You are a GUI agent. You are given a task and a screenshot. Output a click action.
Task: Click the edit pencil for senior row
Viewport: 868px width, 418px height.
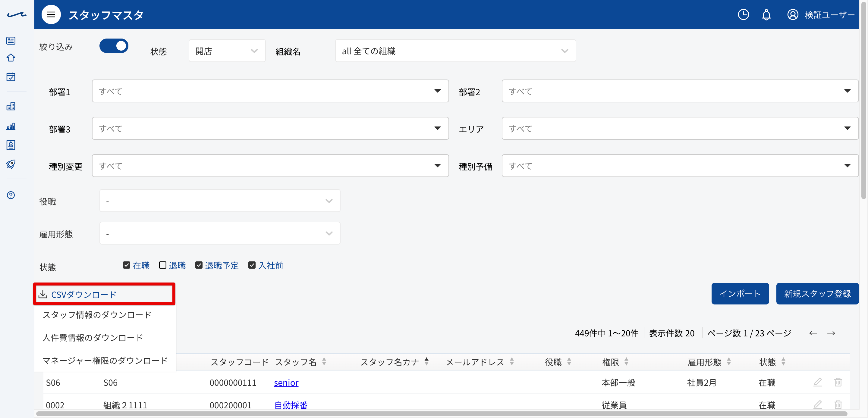tap(817, 382)
